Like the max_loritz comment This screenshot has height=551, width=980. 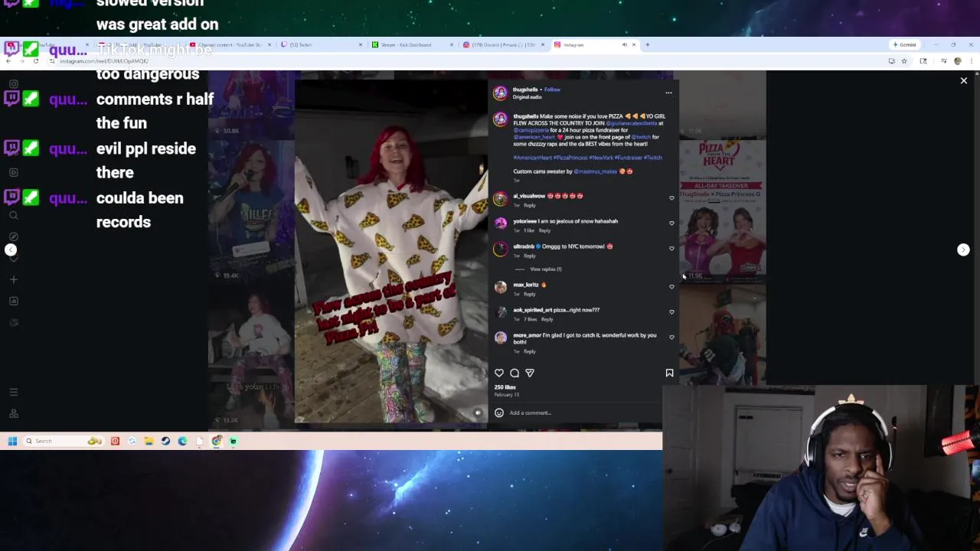click(x=671, y=287)
